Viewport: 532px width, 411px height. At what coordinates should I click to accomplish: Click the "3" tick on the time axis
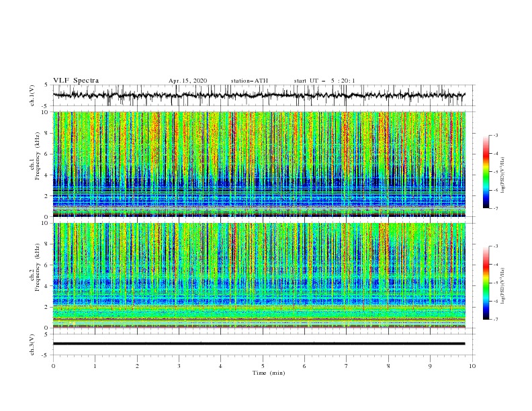pos(179,366)
